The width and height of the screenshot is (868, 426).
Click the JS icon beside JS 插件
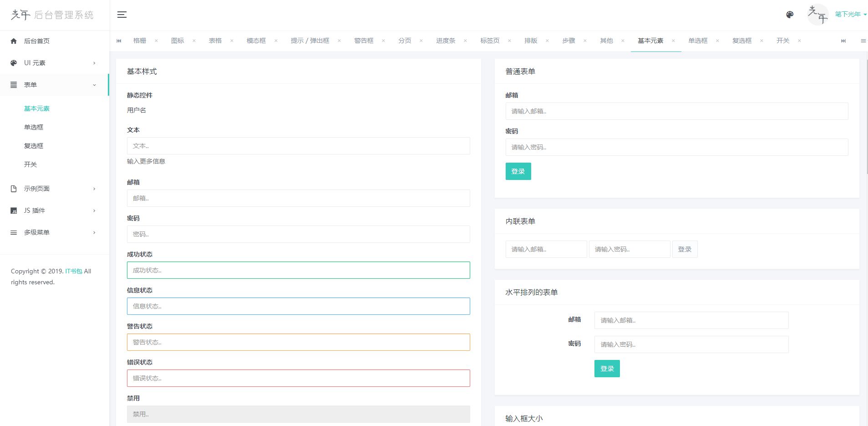tap(14, 210)
